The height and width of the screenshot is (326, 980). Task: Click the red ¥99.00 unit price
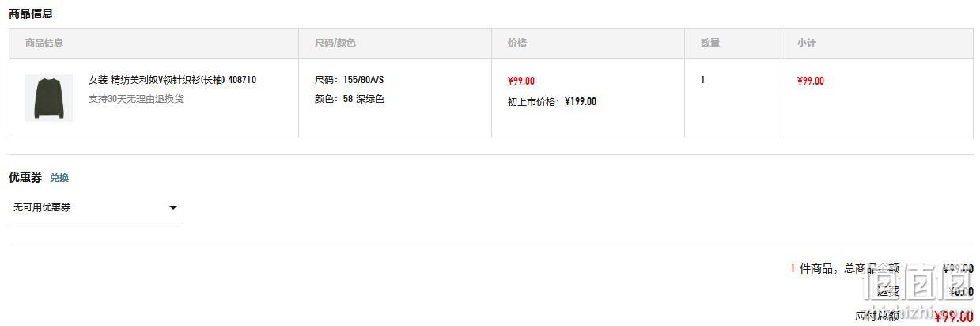pos(521,81)
